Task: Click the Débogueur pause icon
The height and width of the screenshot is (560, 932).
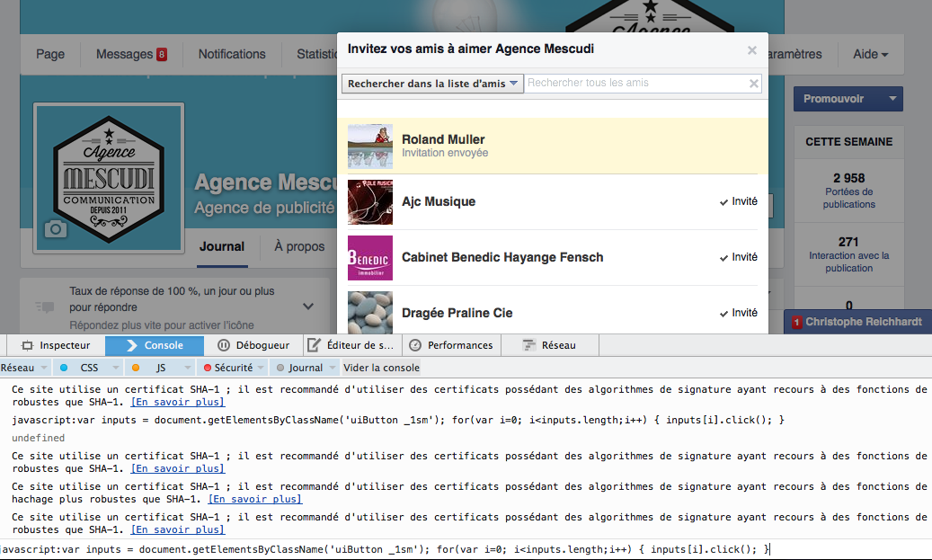Action: pyautogui.click(x=224, y=345)
